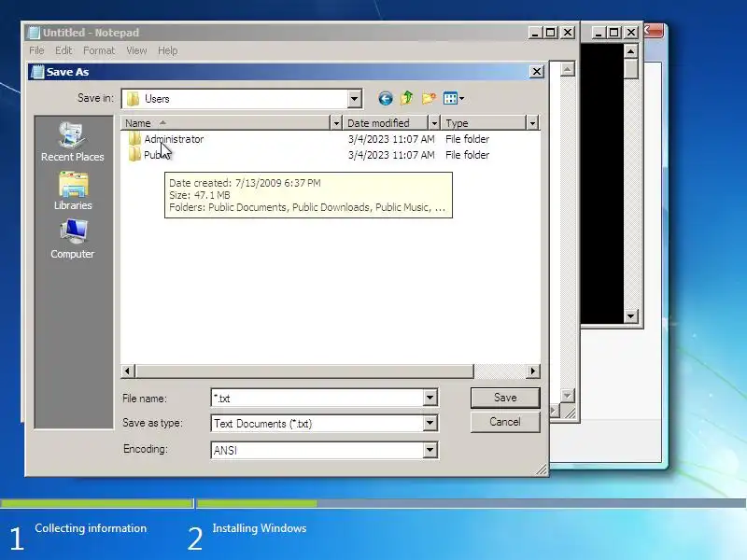Open the File menu in Notepad
The height and width of the screenshot is (560, 747).
click(x=36, y=50)
